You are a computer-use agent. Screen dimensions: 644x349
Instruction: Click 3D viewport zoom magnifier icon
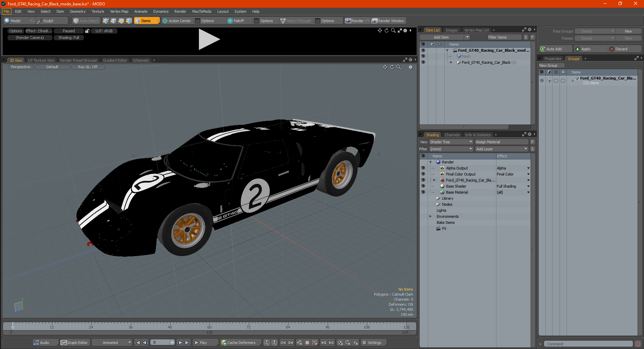(x=399, y=67)
